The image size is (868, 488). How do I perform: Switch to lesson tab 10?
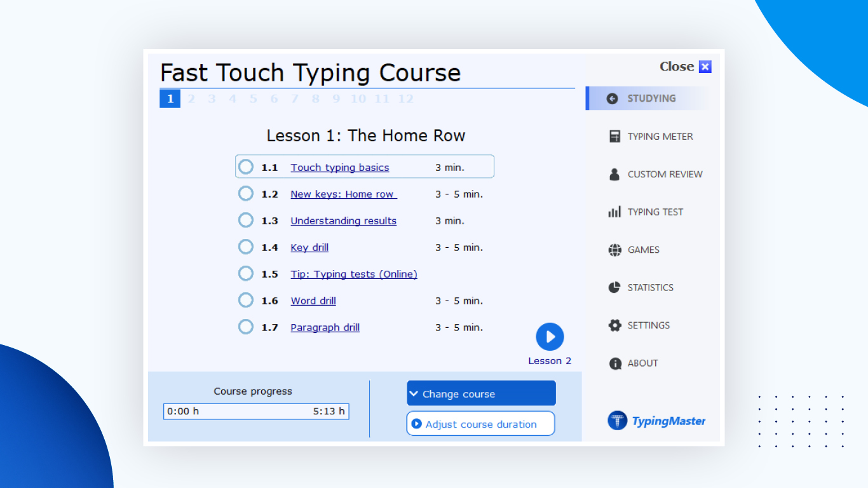[x=358, y=98]
